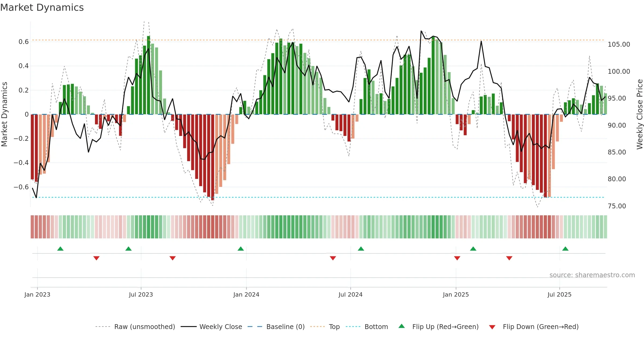
Task: Toggle the Flip Down (Green→Red) legend entry
Action: 533,327
